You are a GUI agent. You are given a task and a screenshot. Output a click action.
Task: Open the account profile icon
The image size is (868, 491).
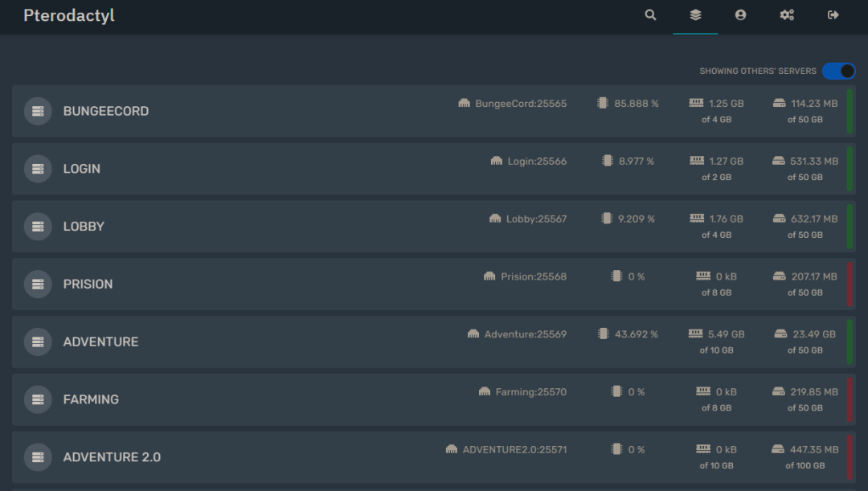tap(740, 15)
